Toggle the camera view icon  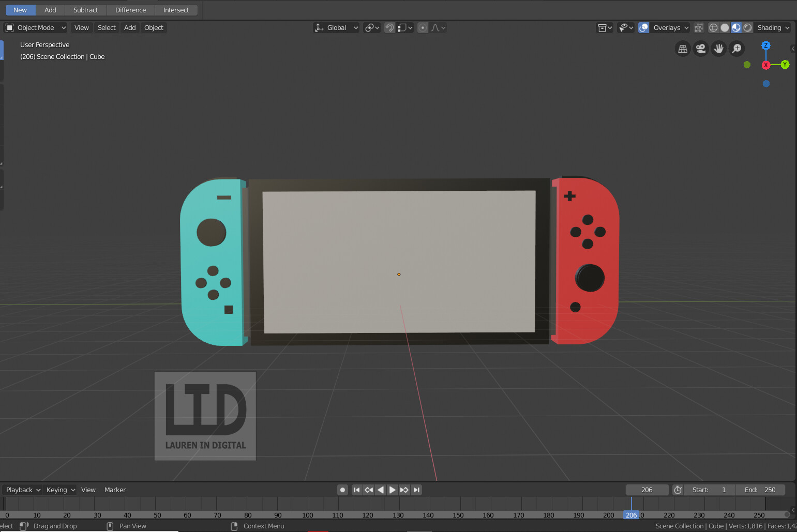pos(700,48)
